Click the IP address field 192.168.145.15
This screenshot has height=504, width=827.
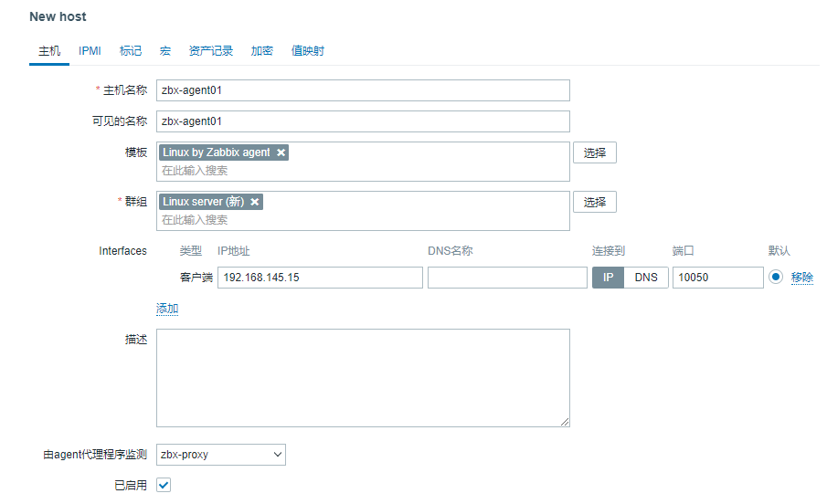pos(320,278)
